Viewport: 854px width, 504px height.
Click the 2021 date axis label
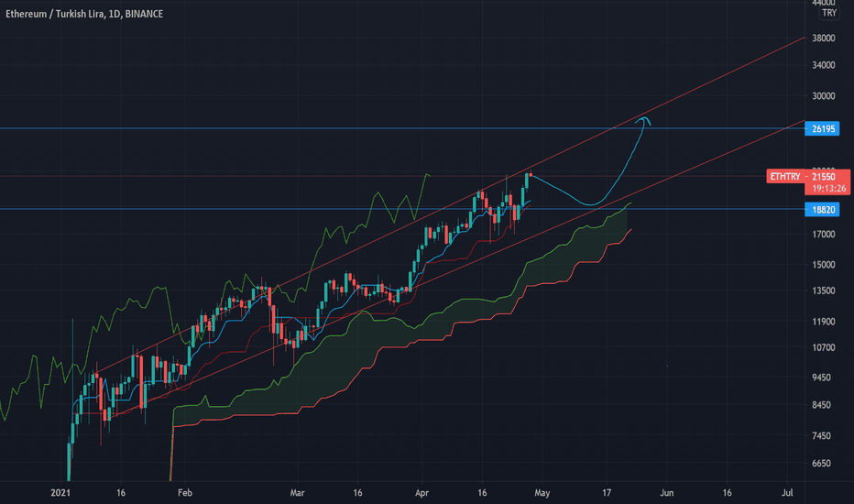(60, 493)
